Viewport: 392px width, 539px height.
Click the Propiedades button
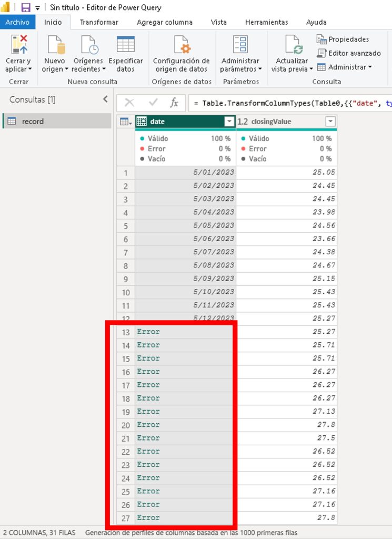343,39
